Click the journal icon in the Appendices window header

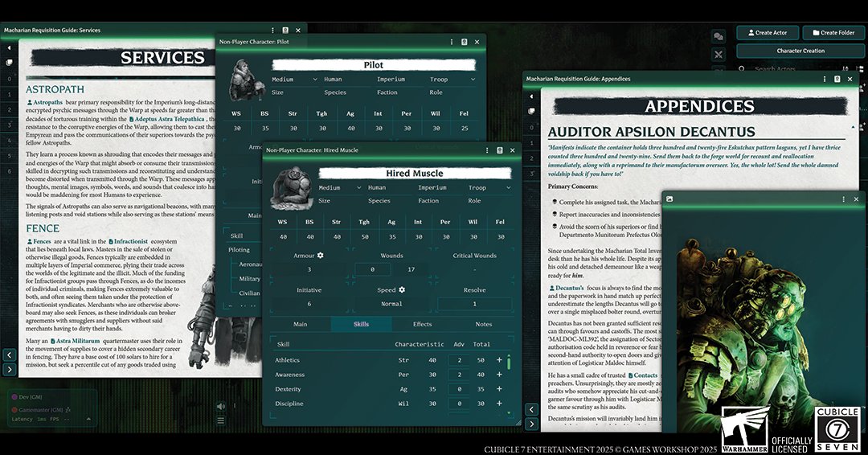(837, 79)
